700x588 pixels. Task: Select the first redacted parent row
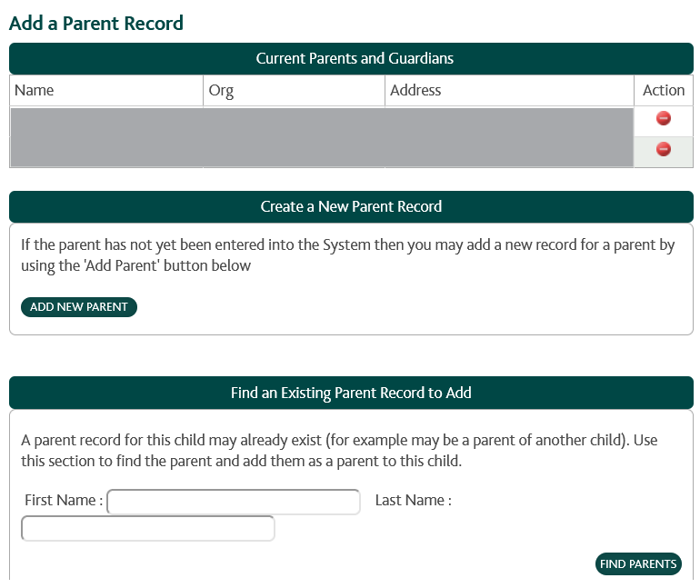pos(322,122)
